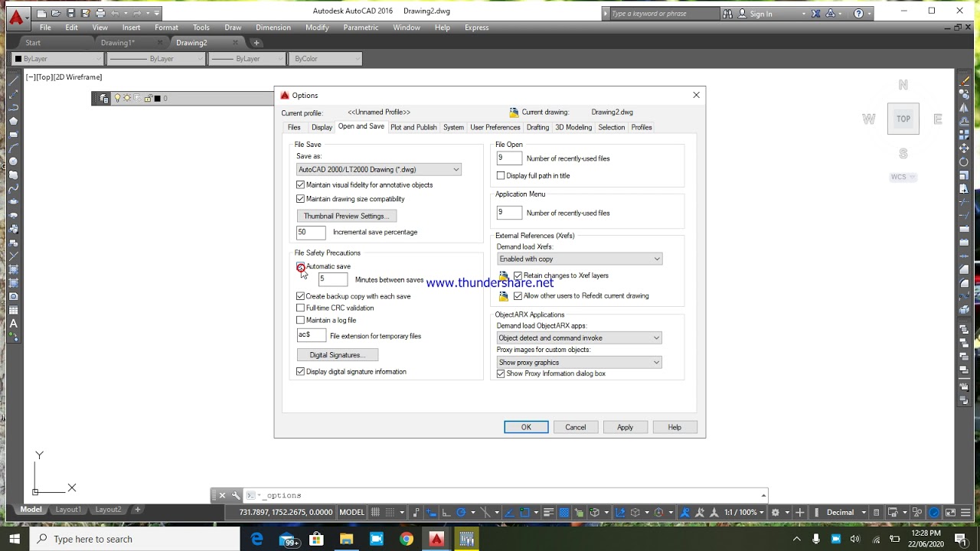Screen dimensions: 980x551
Task: Close the command line with X icon
Action: coord(222,495)
